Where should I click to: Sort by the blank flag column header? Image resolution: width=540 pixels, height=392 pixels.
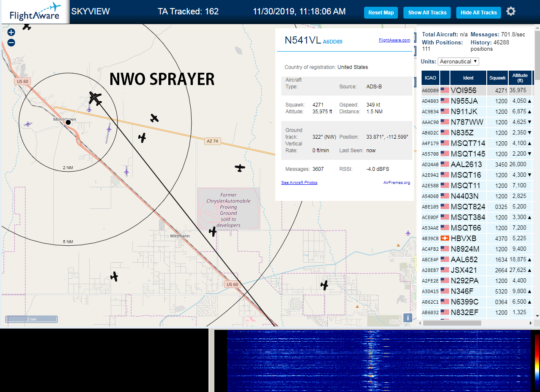click(445, 78)
